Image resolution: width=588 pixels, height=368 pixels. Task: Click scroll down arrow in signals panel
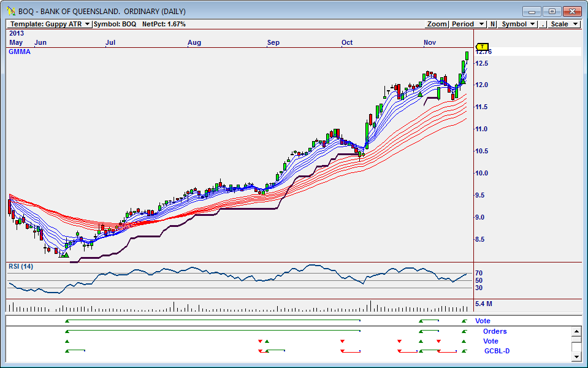coord(577,357)
